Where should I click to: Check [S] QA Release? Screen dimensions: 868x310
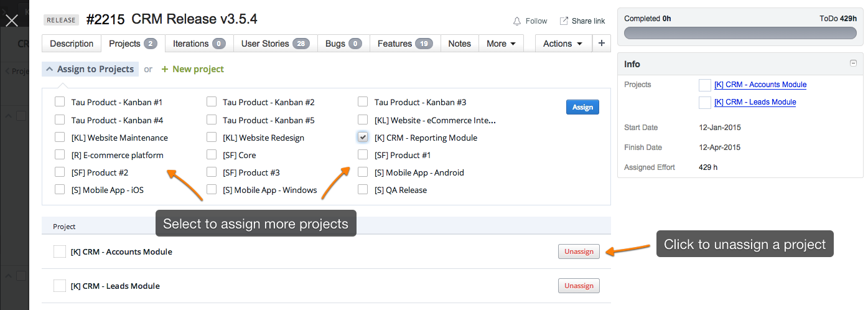pyautogui.click(x=363, y=189)
